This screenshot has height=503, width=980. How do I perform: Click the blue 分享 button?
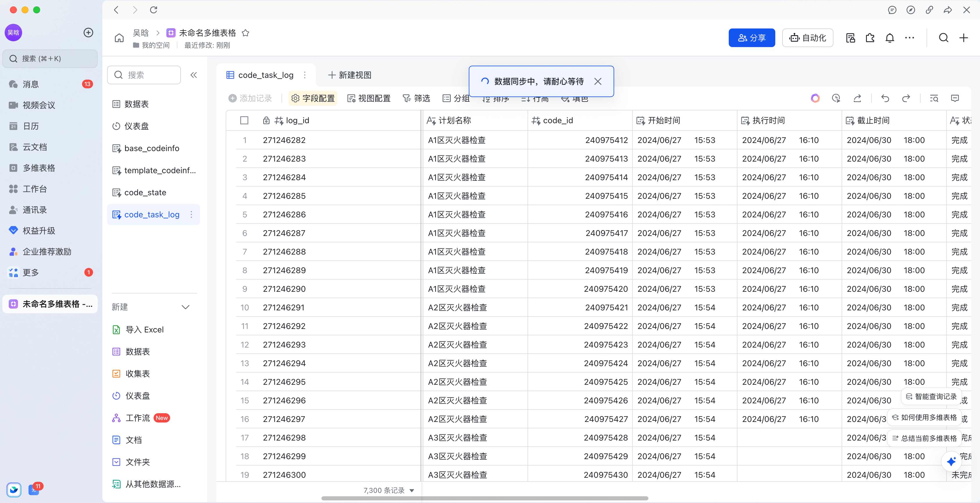(x=752, y=38)
